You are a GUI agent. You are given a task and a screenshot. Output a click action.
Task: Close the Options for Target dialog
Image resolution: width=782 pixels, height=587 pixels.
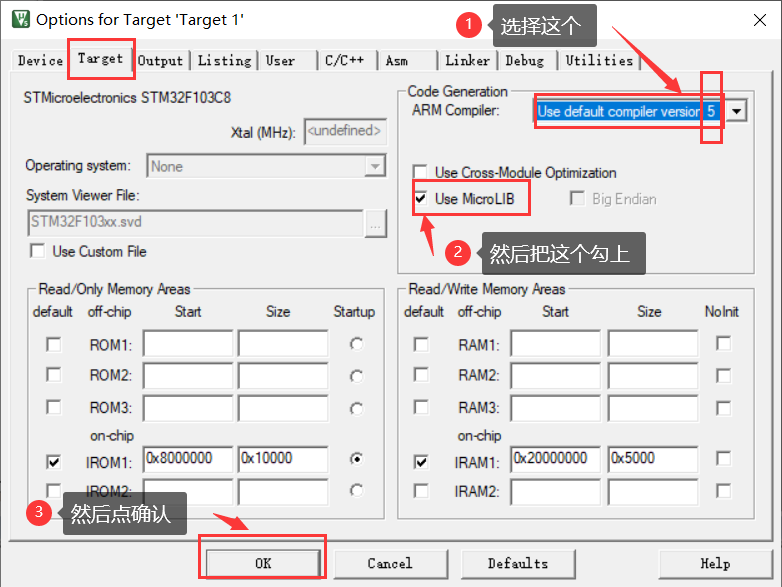click(x=760, y=20)
